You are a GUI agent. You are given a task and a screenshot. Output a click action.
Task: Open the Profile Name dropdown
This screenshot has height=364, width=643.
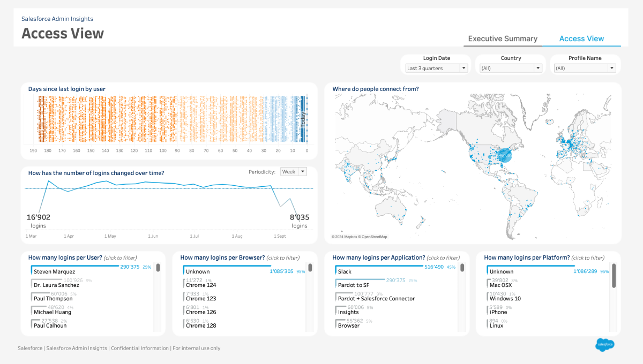[x=585, y=69]
